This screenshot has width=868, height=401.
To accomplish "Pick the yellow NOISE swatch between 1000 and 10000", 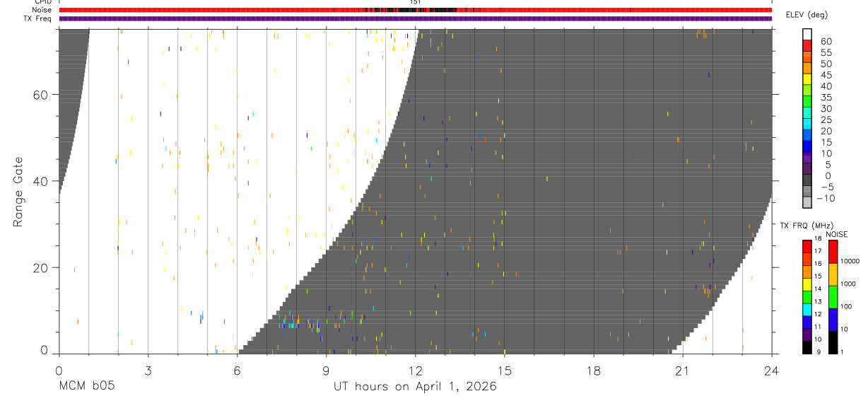I will click(x=833, y=274).
